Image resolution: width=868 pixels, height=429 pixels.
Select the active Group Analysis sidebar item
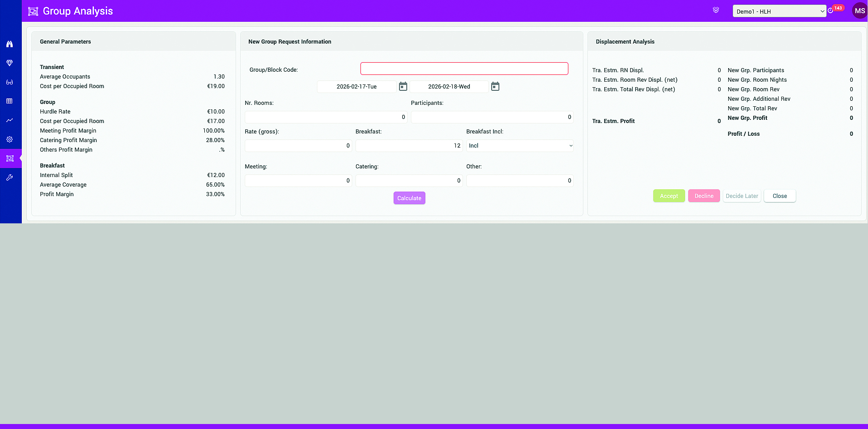coord(10,158)
